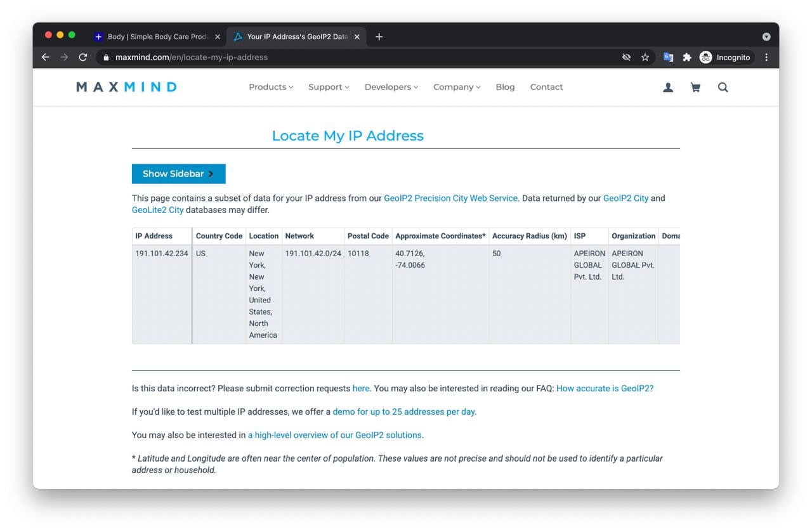Click the accuracy radius value 50
This screenshot has width=812, height=532.
pos(497,254)
